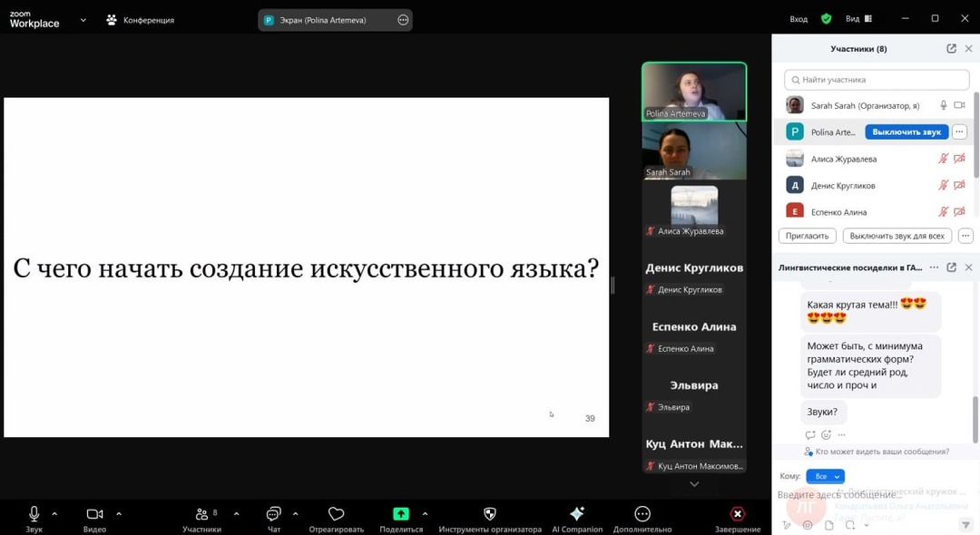This screenshot has height=535, width=980.
Task: Click the More (Дополнительно) ellipsis icon
Action: [642, 514]
